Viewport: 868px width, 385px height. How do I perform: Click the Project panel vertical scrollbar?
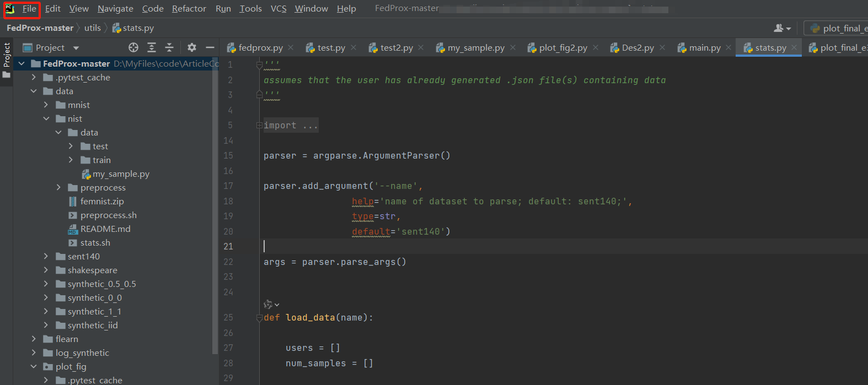[215, 207]
